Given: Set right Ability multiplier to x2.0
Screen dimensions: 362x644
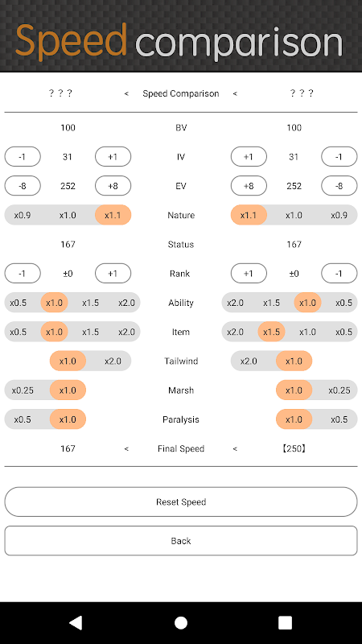Looking at the screenshot, I should click(x=235, y=303).
